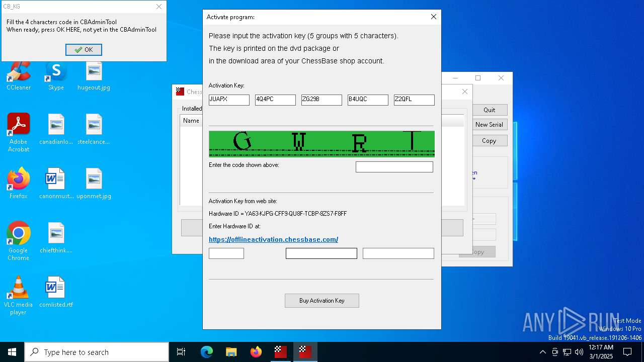
Task: Open Google Chrome desktop shortcut
Action: (x=19, y=241)
